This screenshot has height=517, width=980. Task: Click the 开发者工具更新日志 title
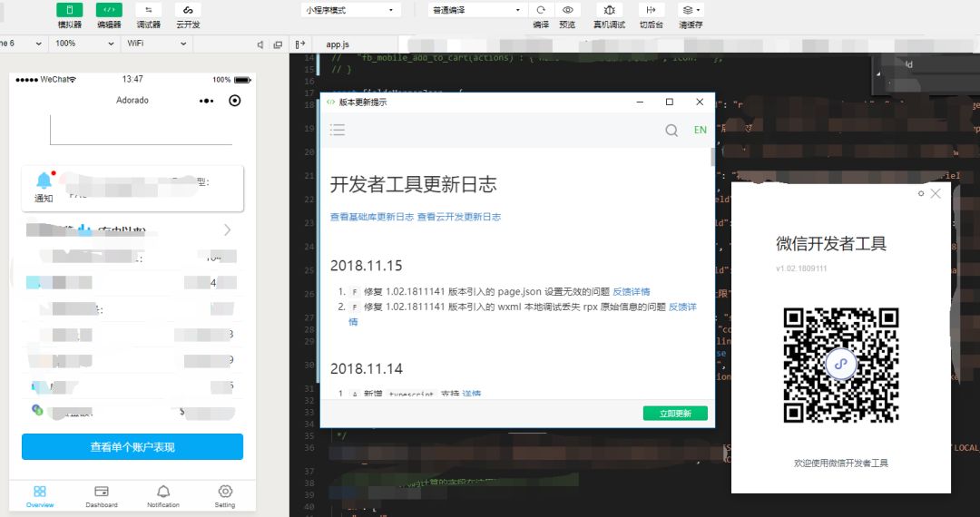(413, 184)
